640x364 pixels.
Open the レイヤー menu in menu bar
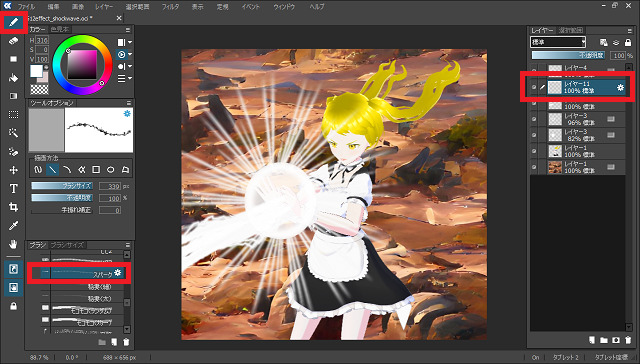(104, 7)
